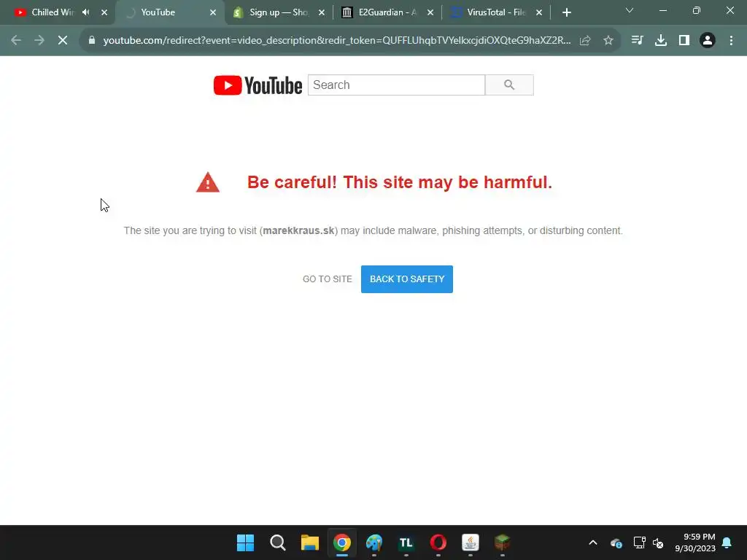Open the media controls icon

pyautogui.click(x=637, y=41)
